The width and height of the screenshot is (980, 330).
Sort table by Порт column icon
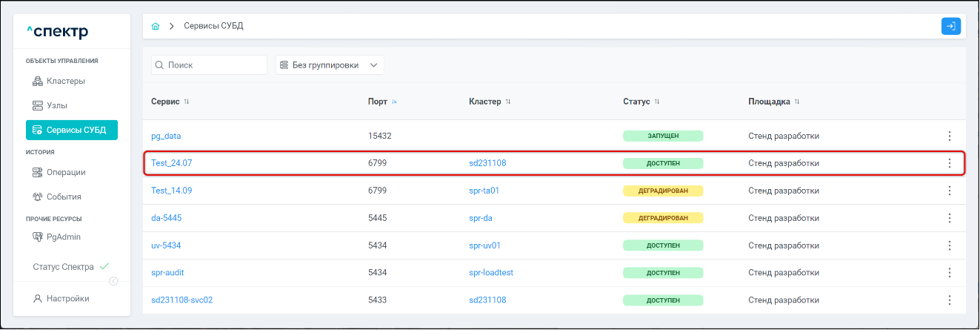pyautogui.click(x=395, y=102)
